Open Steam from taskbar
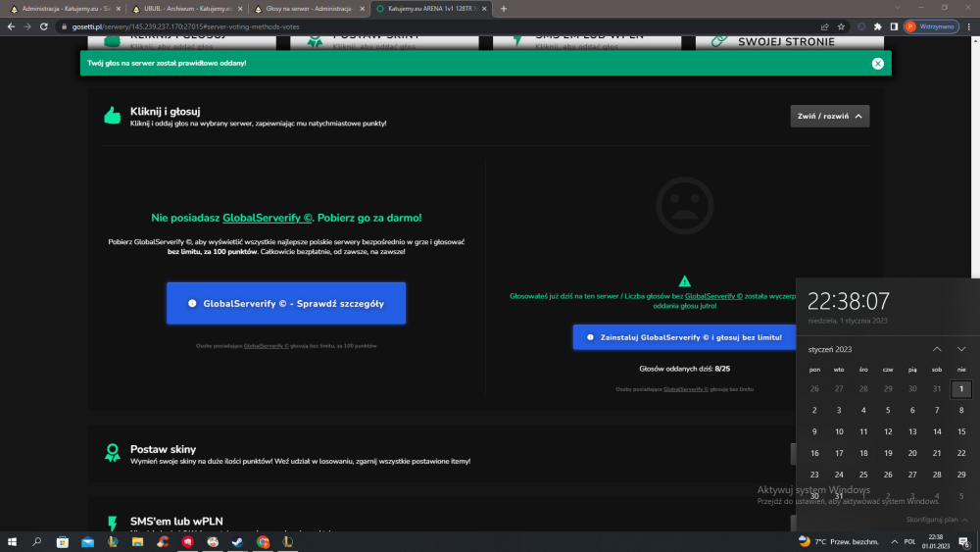The image size is (980, 552). [237, 542]
